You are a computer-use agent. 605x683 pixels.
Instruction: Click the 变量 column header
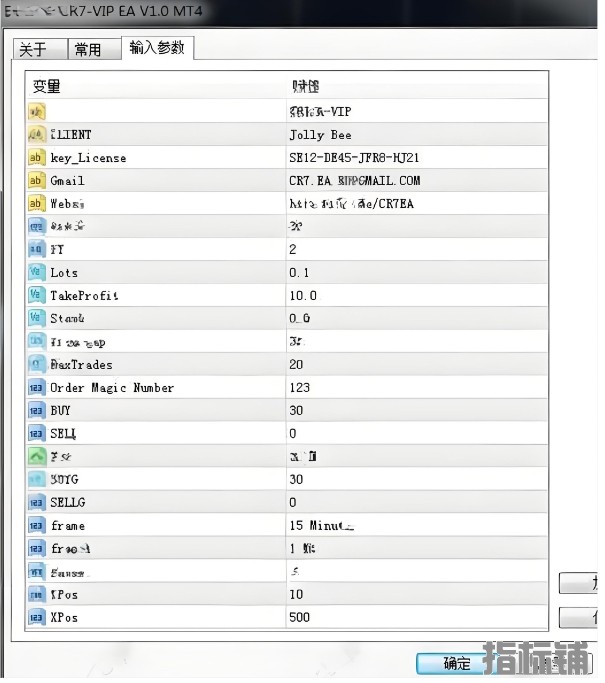click(x=47, y=87)
